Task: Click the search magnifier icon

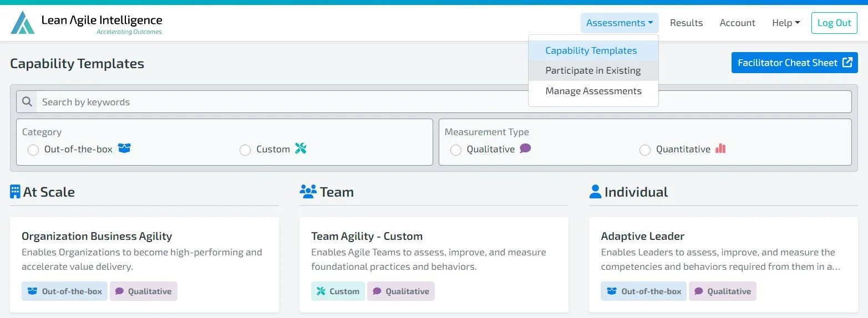Action: click(27, 102)
